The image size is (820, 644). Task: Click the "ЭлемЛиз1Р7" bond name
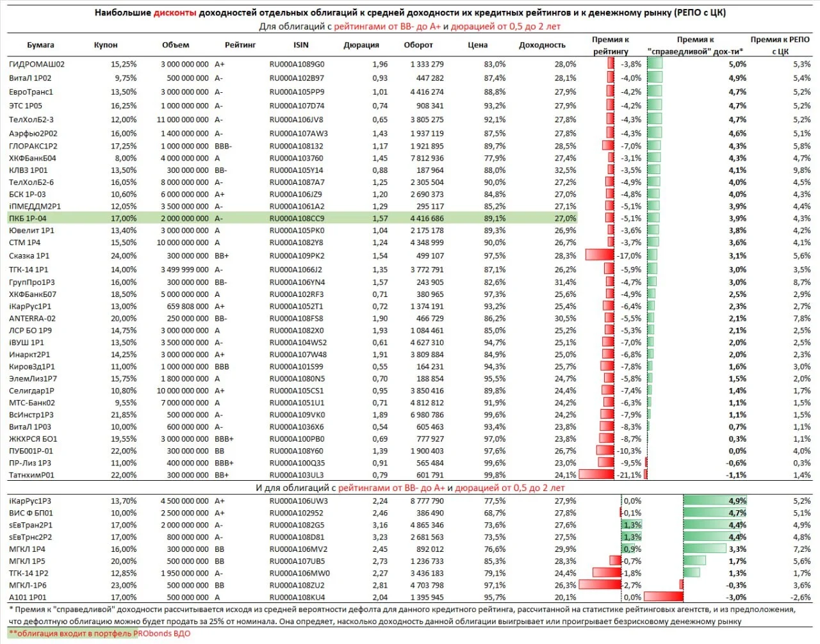[33, 379]
